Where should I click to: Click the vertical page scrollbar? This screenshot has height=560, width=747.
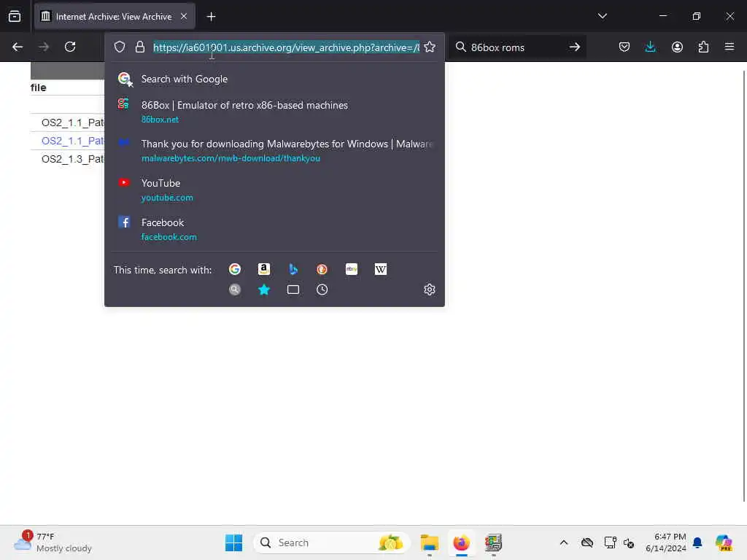pyautogui.click(x=743, y=286)
